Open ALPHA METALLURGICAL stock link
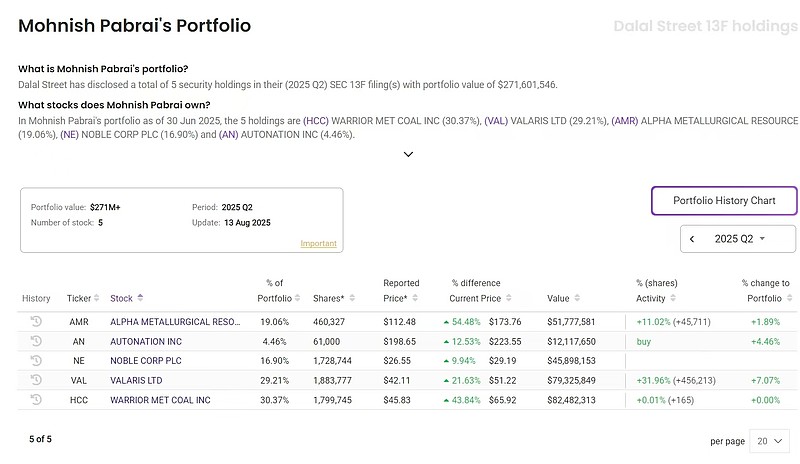 [175, 322]
